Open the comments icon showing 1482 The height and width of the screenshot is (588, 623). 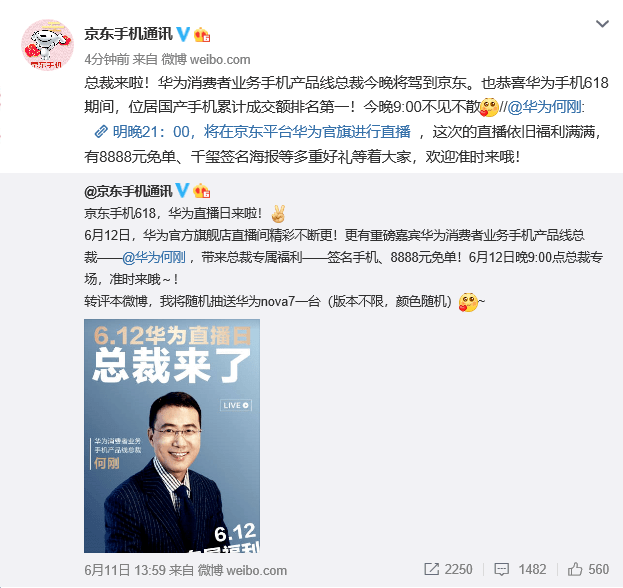point(520,569)
